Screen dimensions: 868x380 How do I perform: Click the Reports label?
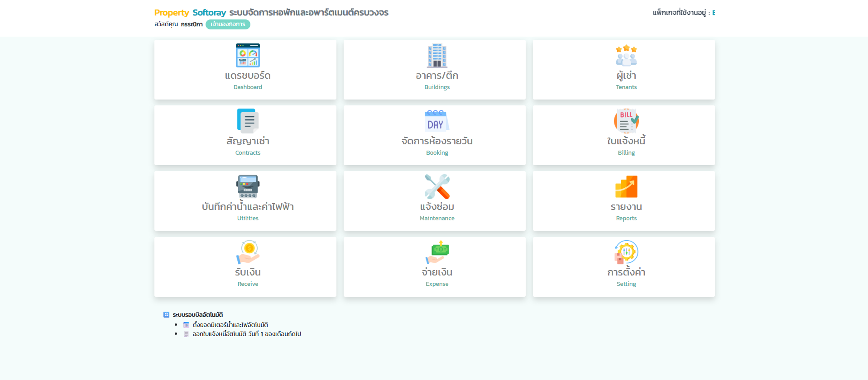point(626,218)
